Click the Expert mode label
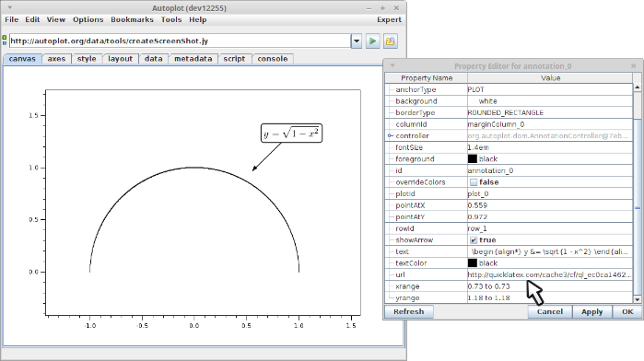Viewport: 644px width, 361px height. (x=389, y=19)
